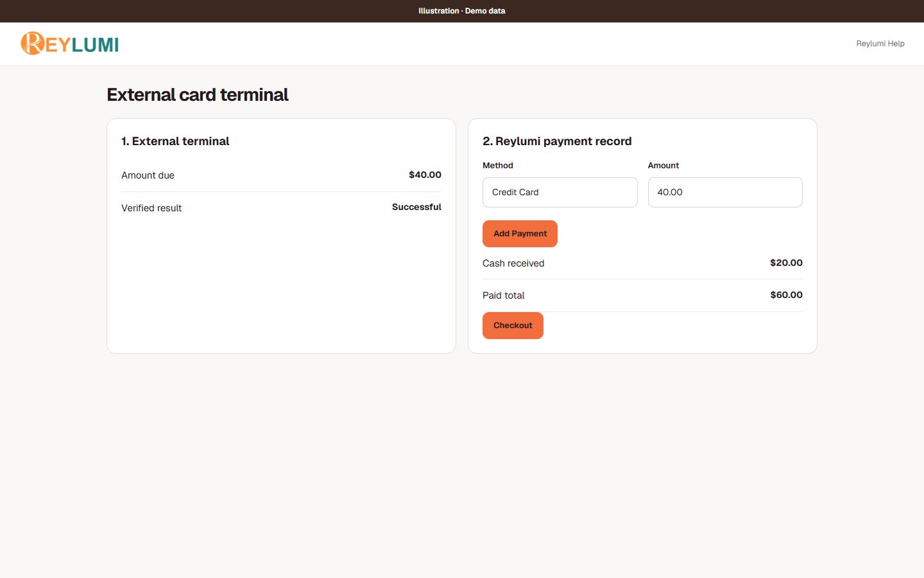Viewport: 924px width, 578px height.
Task: Click the Cash received label
Action: click(513, 263)
